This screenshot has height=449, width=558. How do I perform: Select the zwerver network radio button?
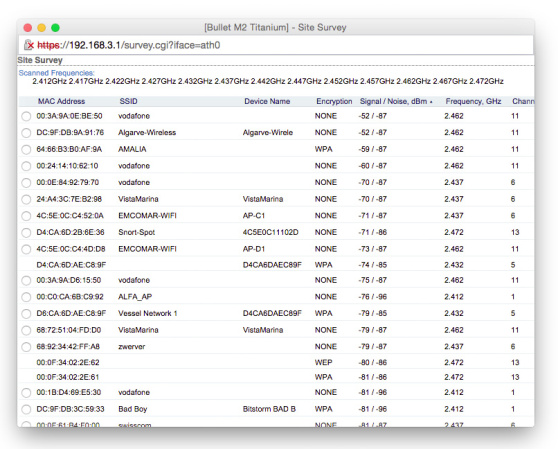[26, 347]
